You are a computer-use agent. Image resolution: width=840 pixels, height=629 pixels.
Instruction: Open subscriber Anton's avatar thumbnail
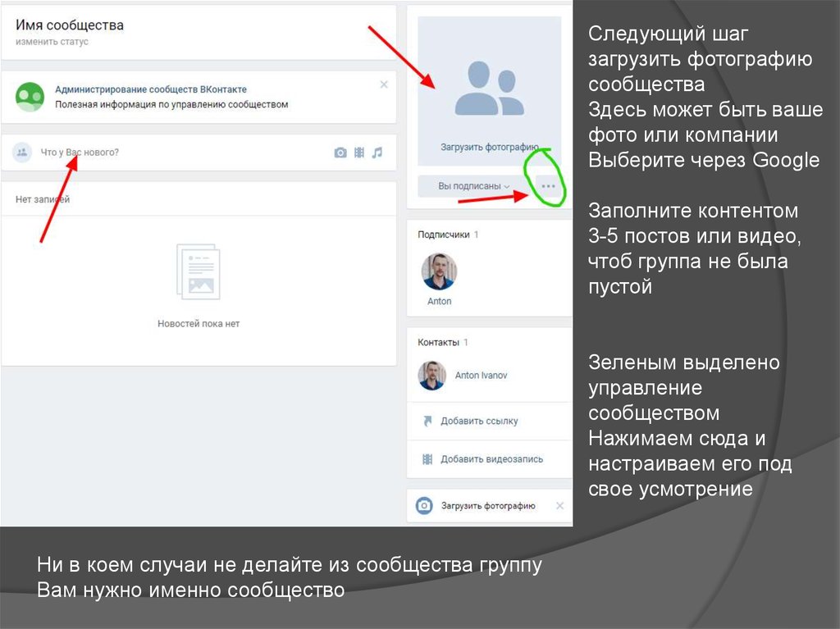439,272
